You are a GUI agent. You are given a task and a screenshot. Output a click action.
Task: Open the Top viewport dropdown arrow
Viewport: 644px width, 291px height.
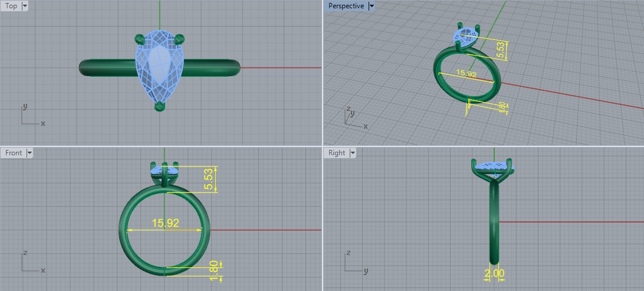(25, 6)
